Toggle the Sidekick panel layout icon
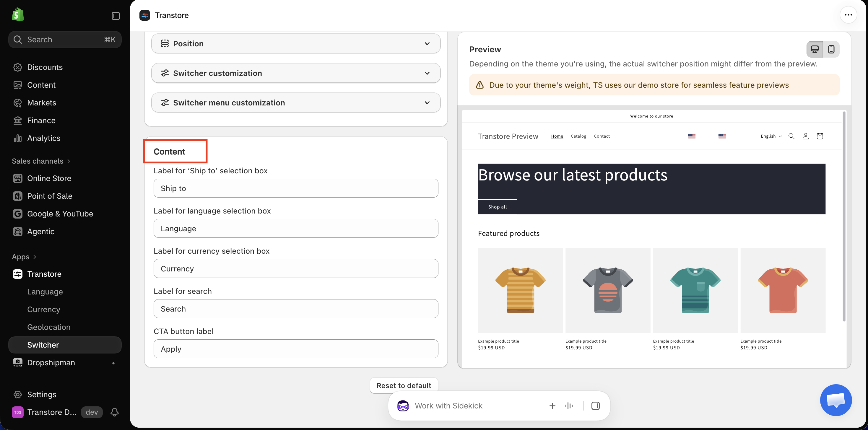The height and width of the screenshot is (430, 868). click(595, 406)
